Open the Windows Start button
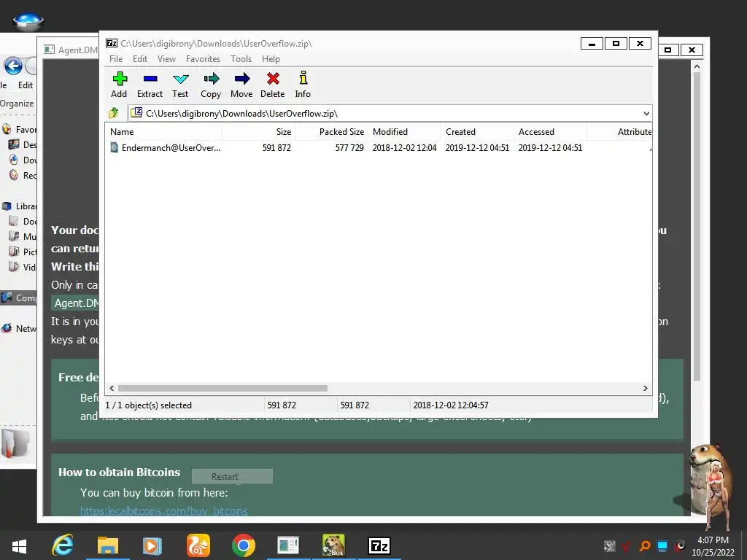 [19, 545]
